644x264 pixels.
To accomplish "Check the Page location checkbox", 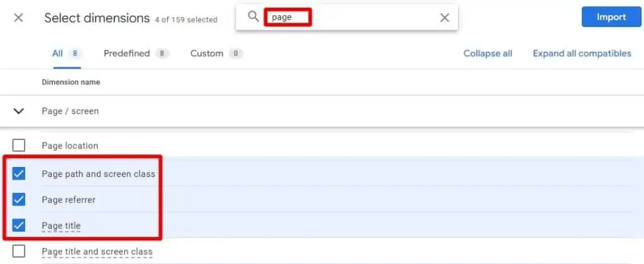I will coord(19,146).
